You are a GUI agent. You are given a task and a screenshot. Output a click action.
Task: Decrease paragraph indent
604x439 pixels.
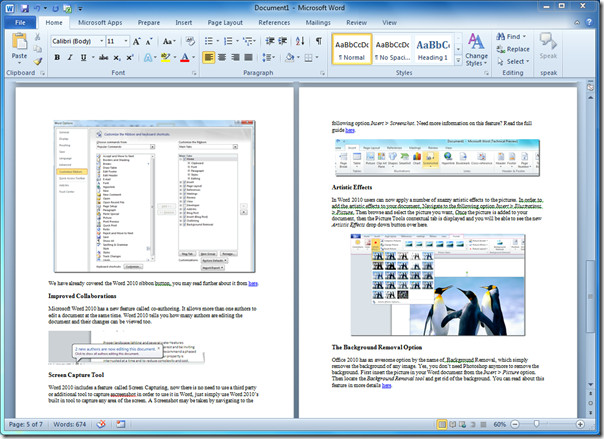[270, 41]
